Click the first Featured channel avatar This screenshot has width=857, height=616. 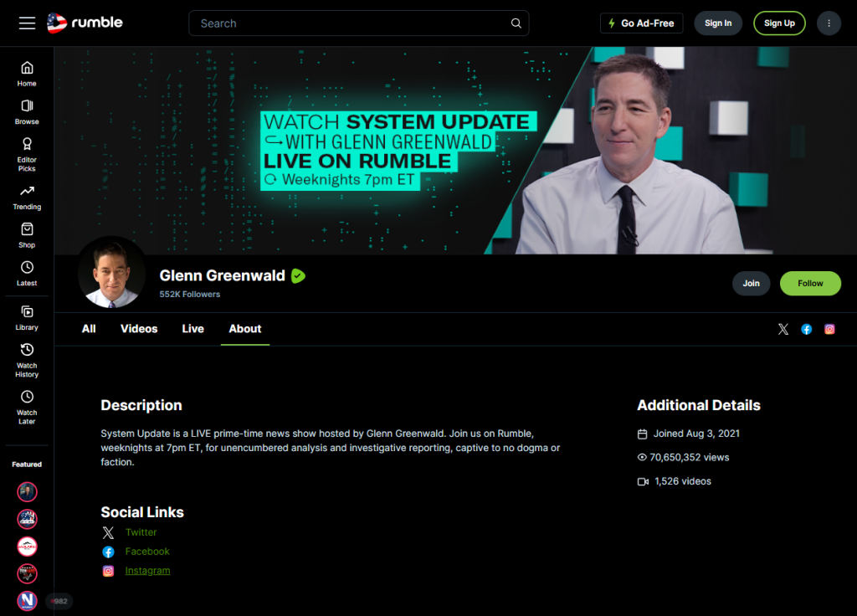point(27,491)
